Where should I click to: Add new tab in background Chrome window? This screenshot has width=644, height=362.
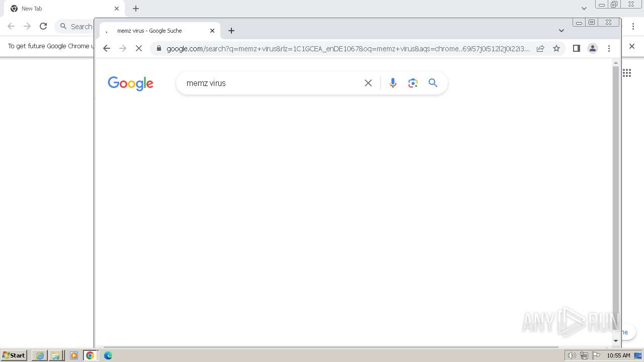coord(136,9)
